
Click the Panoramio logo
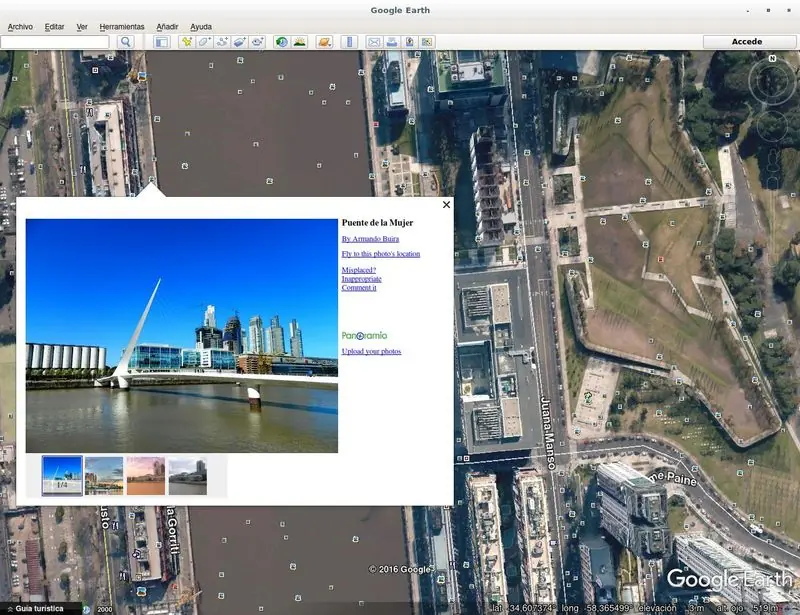[364, 335]
